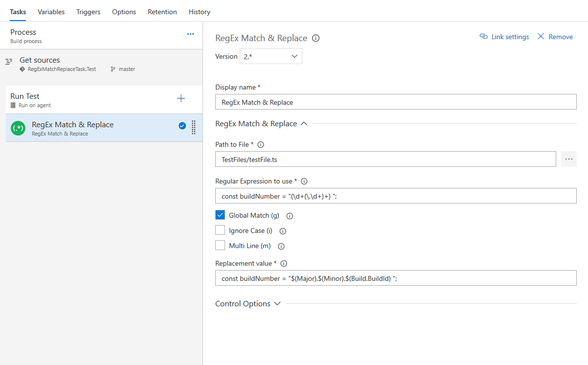The width and height of the screenshot is (588, 365).
Task: Disable the Global Match (g) checkbox
Action: [x=220, y=215]
